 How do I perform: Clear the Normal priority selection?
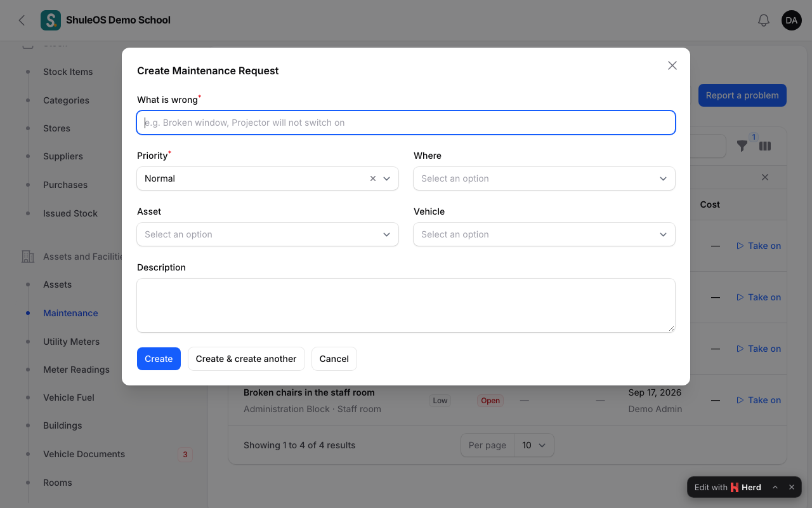click(373, 178)
